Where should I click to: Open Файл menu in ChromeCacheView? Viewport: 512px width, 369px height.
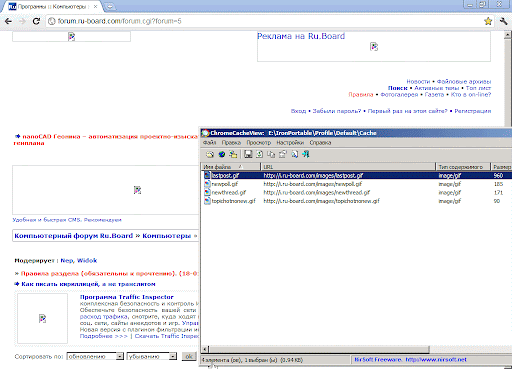click(210, 143)
